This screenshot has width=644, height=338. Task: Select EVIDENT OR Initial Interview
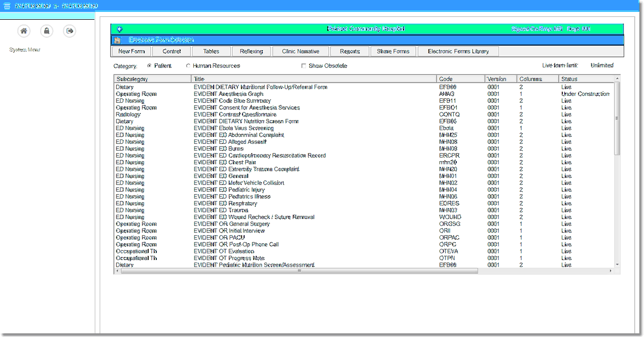364,231
